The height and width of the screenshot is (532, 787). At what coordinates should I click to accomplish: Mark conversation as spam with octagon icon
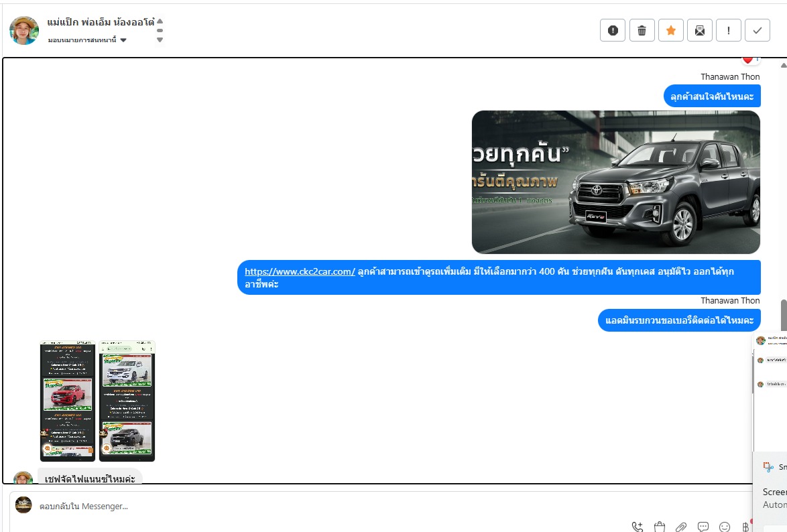[612, 31]
